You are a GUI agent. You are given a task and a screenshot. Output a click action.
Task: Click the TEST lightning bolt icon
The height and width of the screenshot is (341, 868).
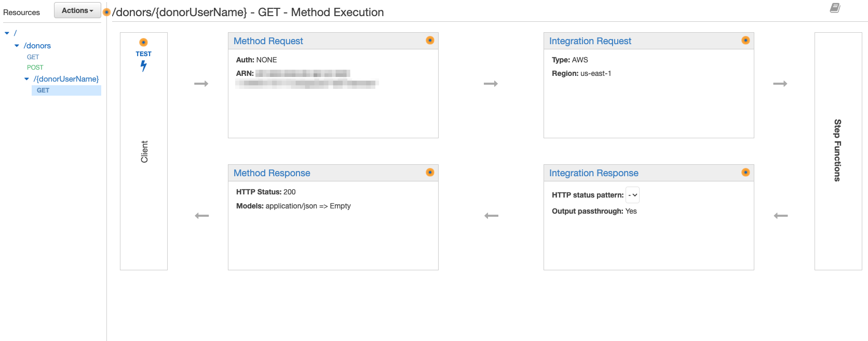coord(144,66)
